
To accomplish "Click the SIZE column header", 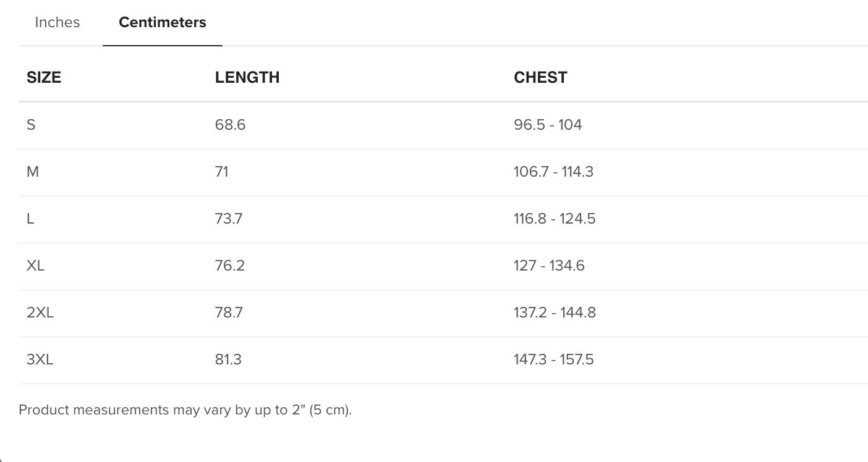I will tap(44, 77).
